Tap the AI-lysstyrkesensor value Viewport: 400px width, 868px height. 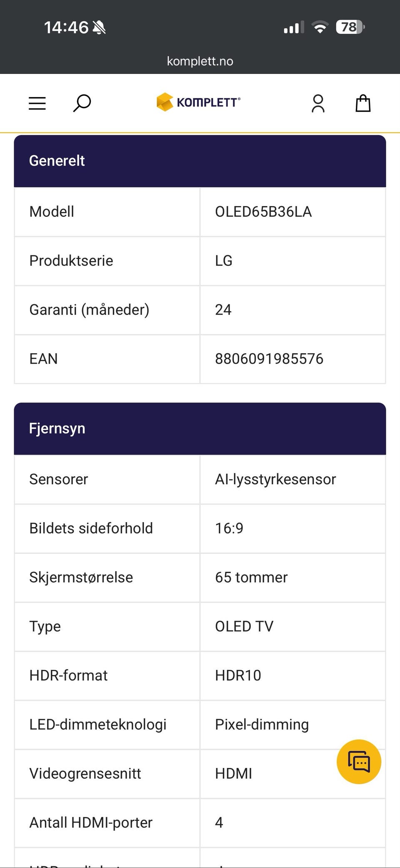pyautogui.click(x=275, y=479)
